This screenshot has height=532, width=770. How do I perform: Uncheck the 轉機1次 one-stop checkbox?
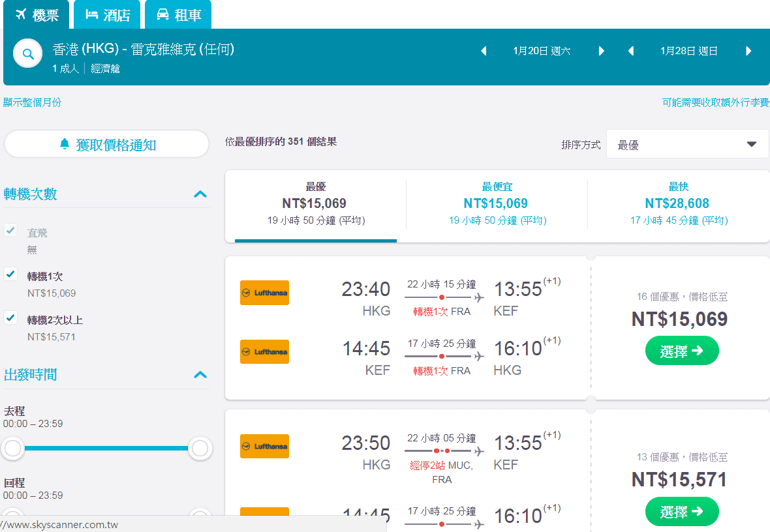10,274
